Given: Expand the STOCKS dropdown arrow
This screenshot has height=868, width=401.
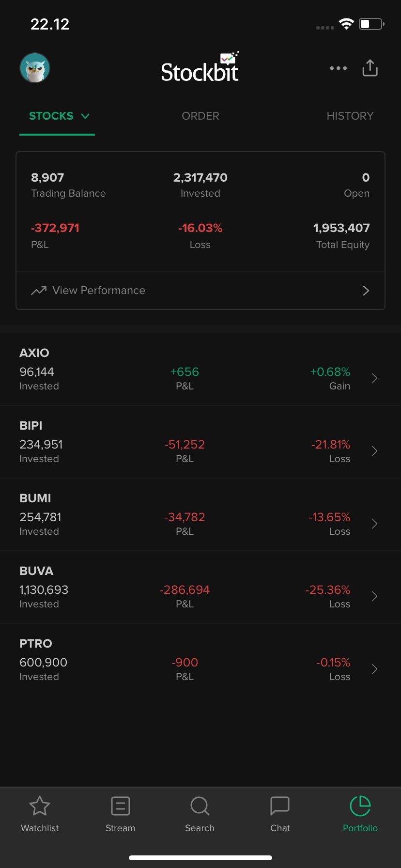Looking at the screenshot, I should point(85,116).
